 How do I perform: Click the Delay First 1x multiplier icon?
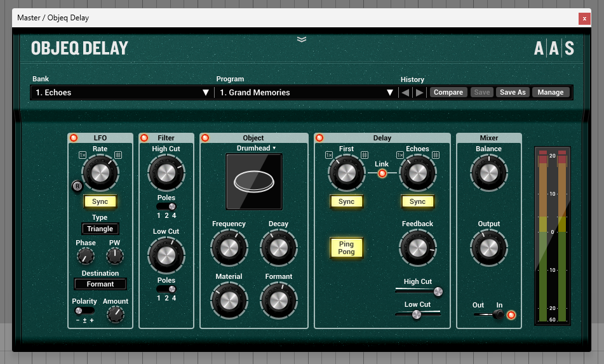coord(328,155)
